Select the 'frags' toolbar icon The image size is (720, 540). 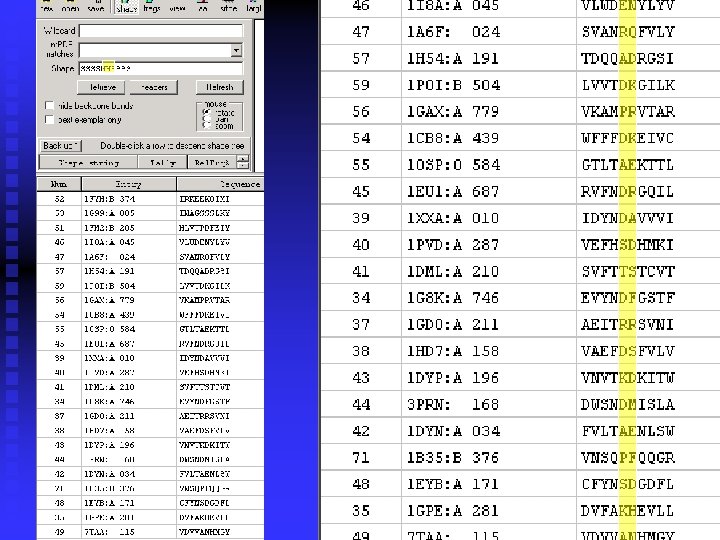[152, 6]
